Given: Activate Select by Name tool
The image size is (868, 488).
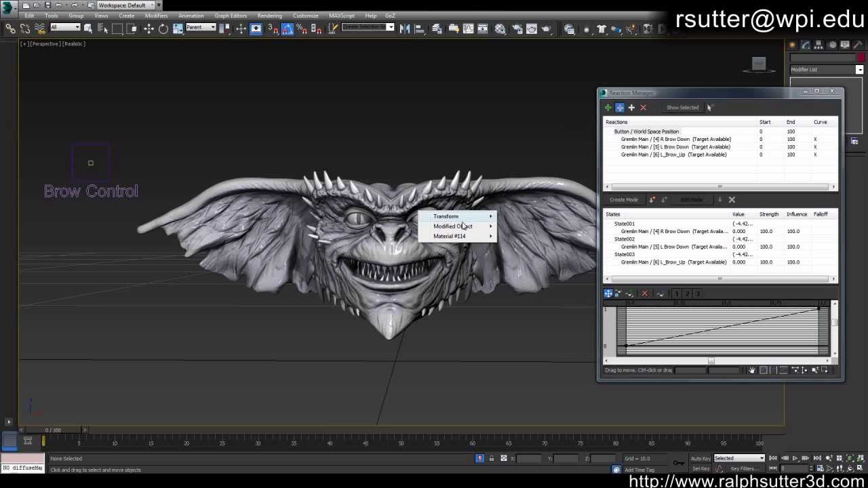Looking at the screenshot, I should pyautogui.click(x=102, y=28).
